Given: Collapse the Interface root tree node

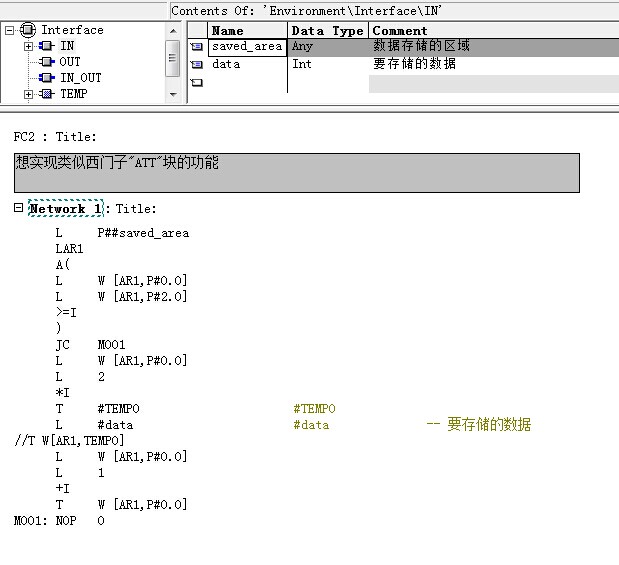Looking at the screenshot, I should [x=9, y=30].
